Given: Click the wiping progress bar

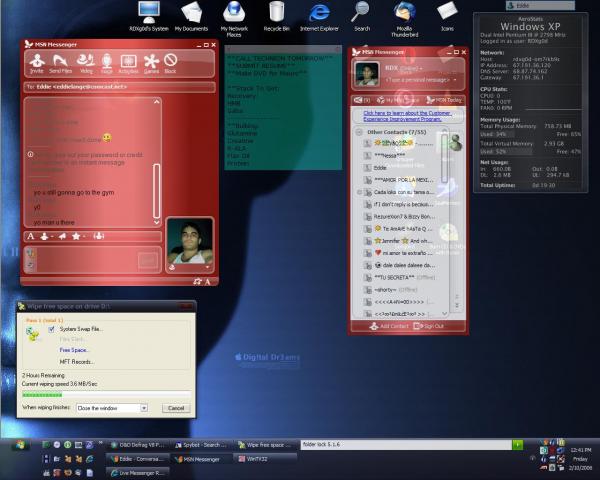Looking at the screenshot, I should coord(106,394).
